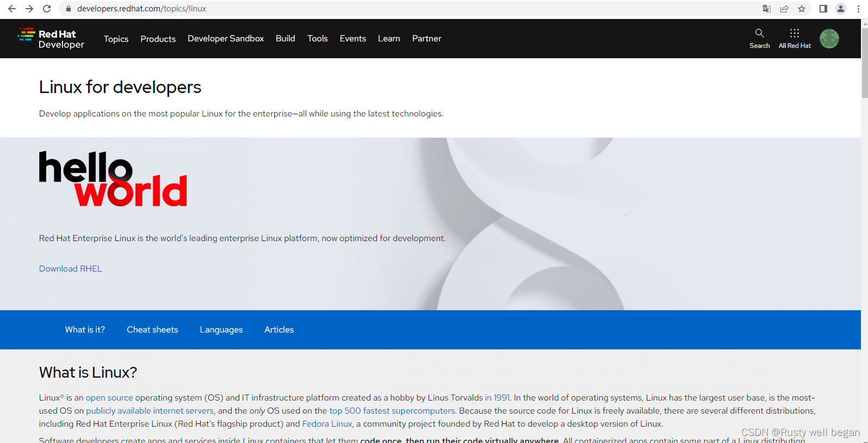Jump to the Articles section
The height and width of the screenshot is (443, 868).
click(279, 330)
